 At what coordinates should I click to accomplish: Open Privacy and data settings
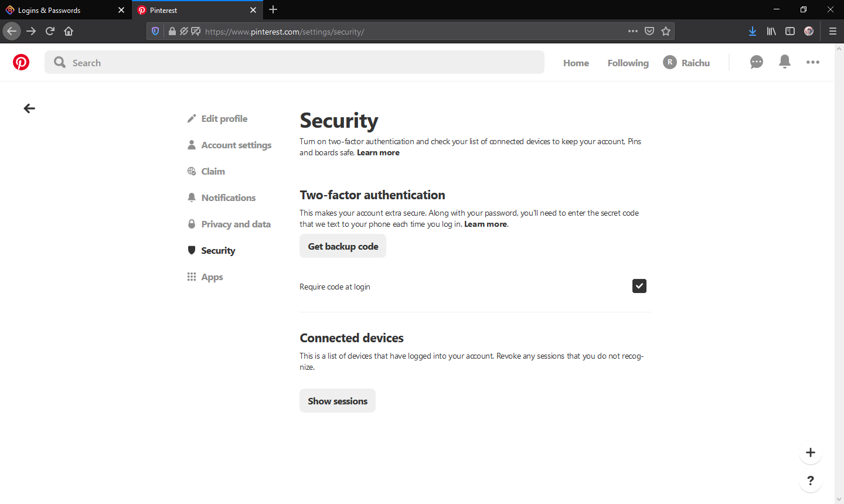click(x=229, y=224)
